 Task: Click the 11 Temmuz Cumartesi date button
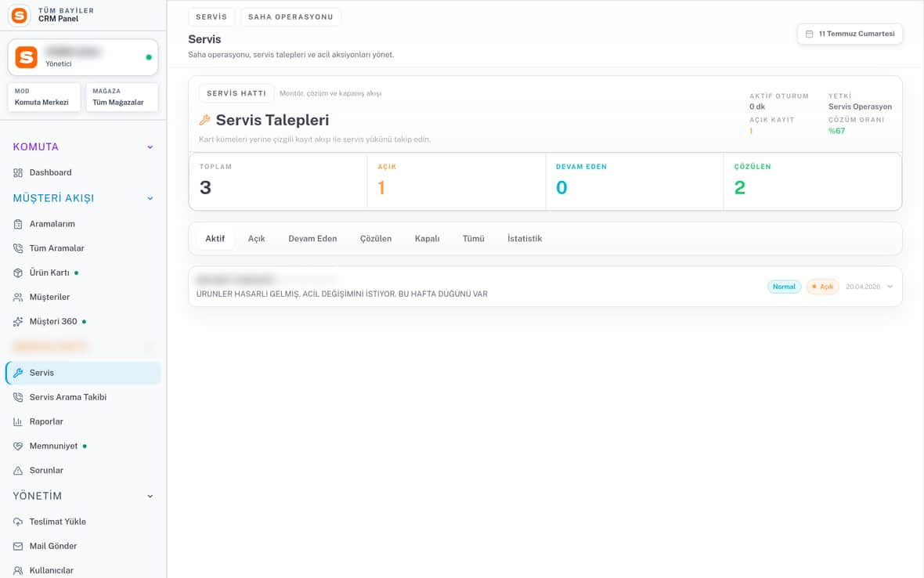(850, 34)
